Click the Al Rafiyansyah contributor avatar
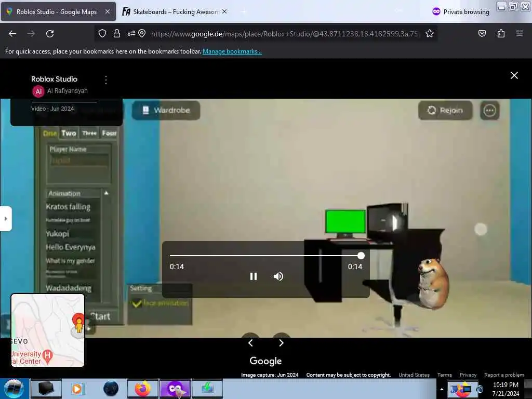This screenshot has width=532, height=399. (38, 91)
